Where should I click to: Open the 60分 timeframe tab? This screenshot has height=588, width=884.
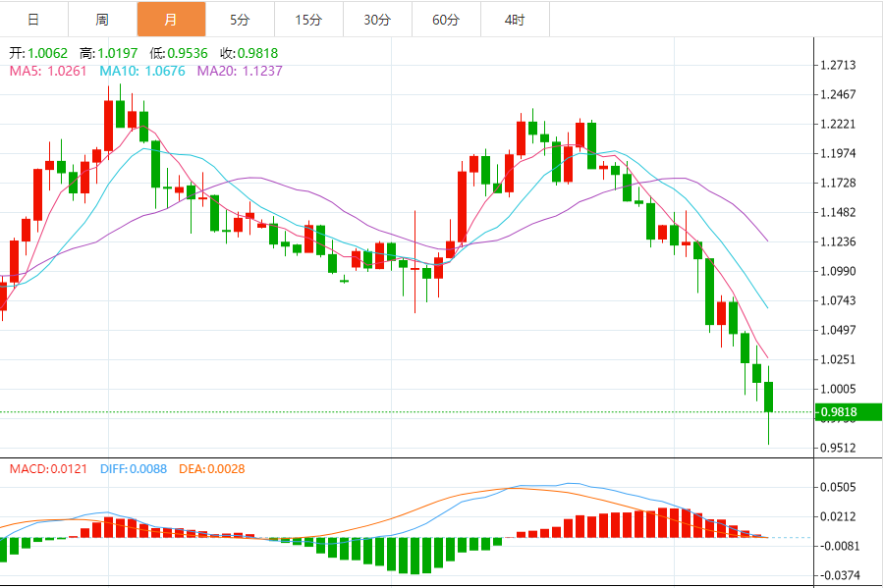[x=447, y=20]
